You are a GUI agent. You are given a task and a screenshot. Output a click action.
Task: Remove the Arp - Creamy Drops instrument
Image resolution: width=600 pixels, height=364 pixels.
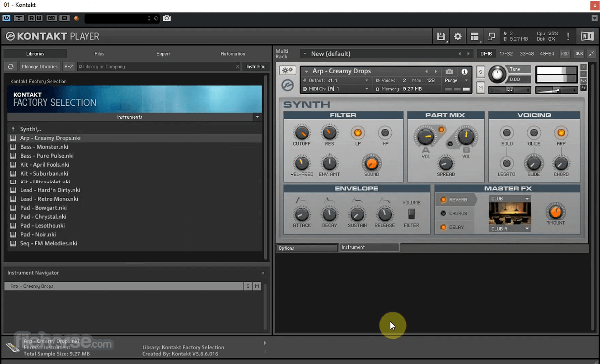(x=584, y=67)
